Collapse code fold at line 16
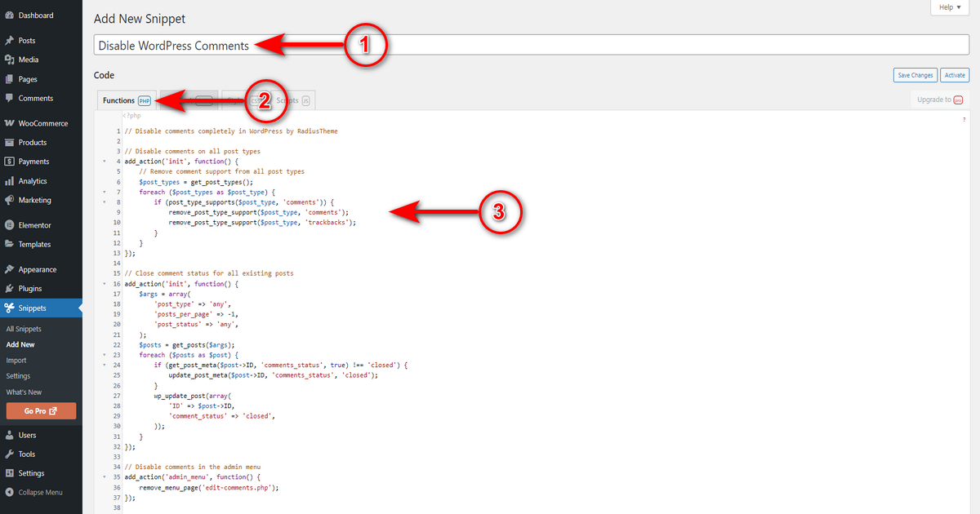This screenshot has height=514, width=980. 105,284
